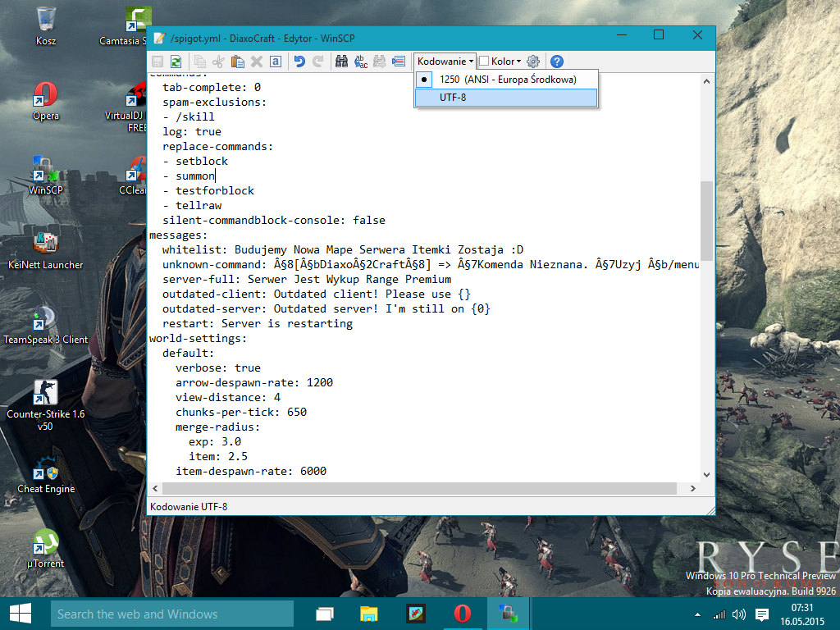The width and height of the screenshot is (840, 630).
Task: Click the Select All icon
Action: pos(276,62)
